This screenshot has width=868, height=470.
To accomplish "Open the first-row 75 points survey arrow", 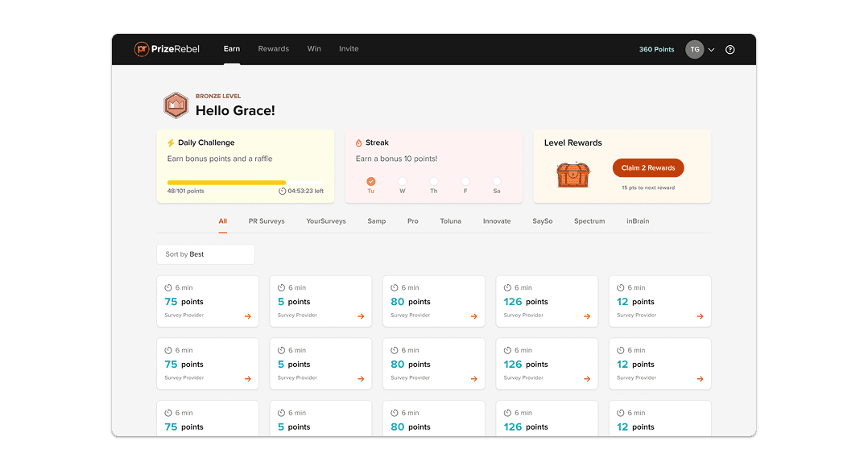I will pyautogui.click(x=248, y=316).
